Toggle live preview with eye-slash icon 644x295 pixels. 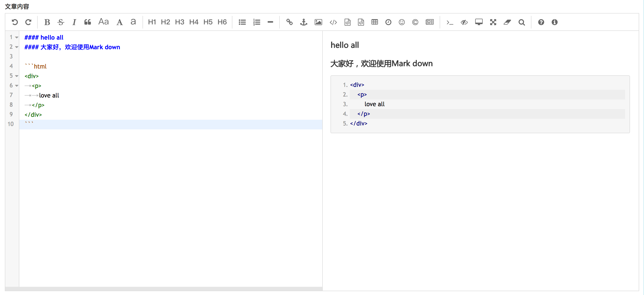point(464,22)
